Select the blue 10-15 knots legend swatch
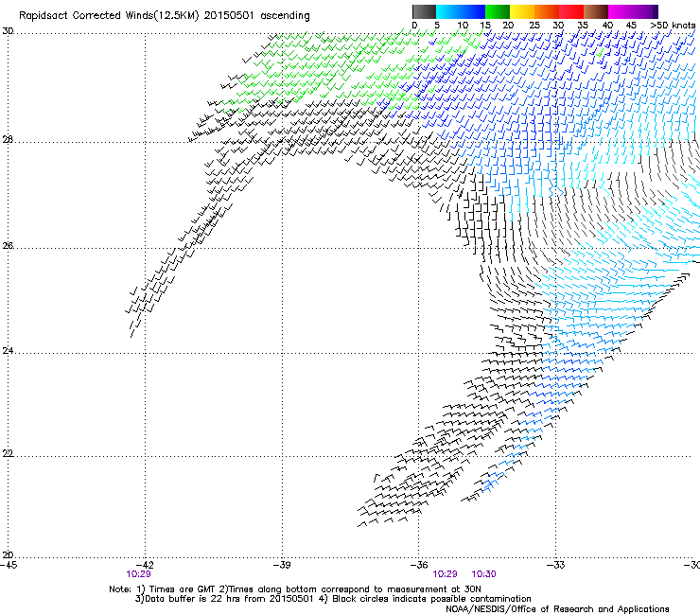 (x=473, y=11)
